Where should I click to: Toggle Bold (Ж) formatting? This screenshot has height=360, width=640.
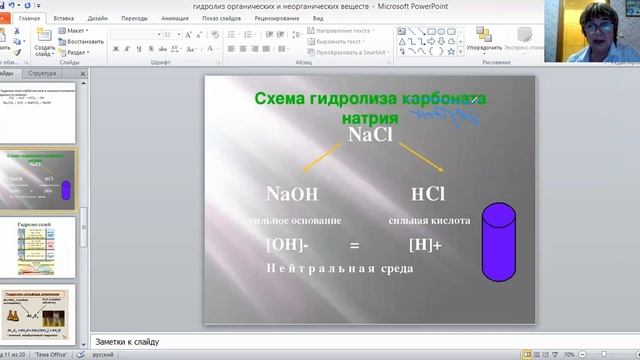tap(116, 49)
